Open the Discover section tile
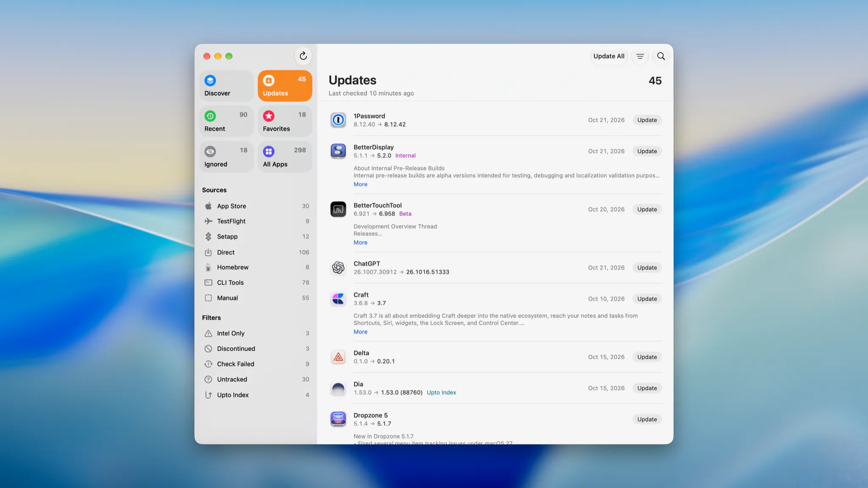The image size is (868, 488). click(x=226, y=86)
